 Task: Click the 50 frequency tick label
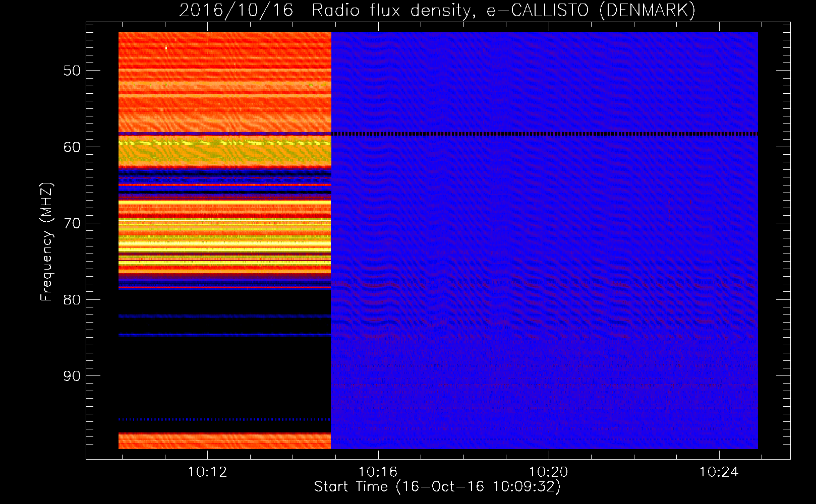[x=72, y=71]
